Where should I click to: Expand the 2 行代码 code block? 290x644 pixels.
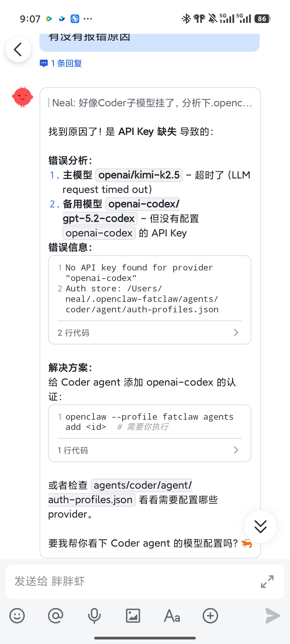[149, 333]
